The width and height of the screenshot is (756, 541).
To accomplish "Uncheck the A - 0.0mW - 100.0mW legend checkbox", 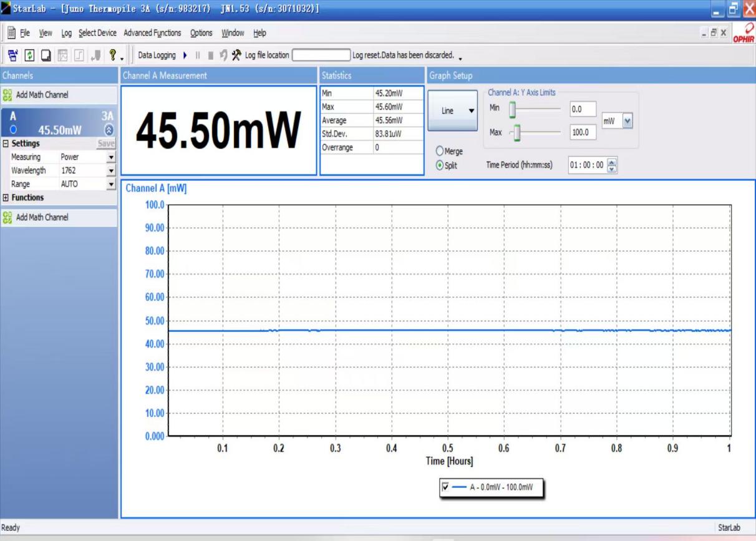I will point(445,487).
